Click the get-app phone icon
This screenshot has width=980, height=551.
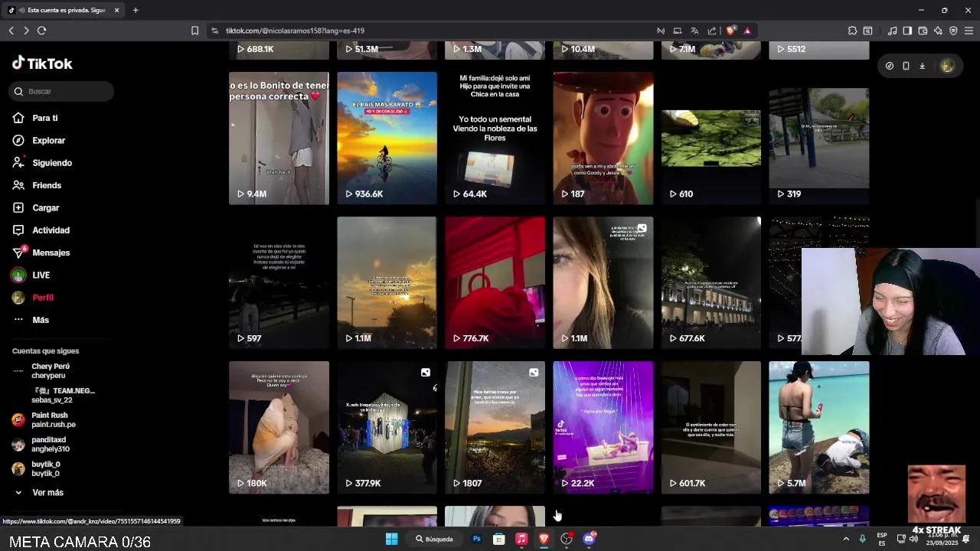[906, 66]
